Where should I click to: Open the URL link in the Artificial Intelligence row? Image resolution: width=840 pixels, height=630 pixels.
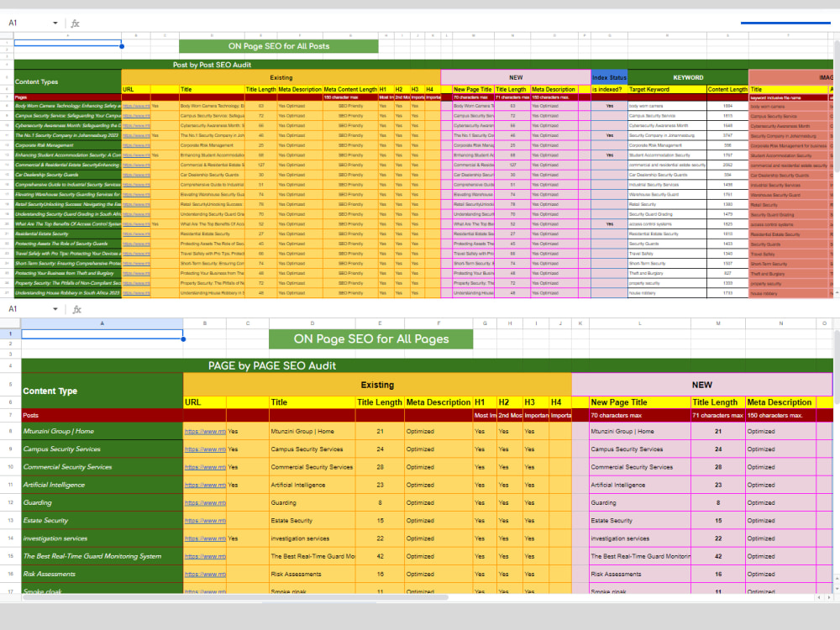click(x=205, y=485)
